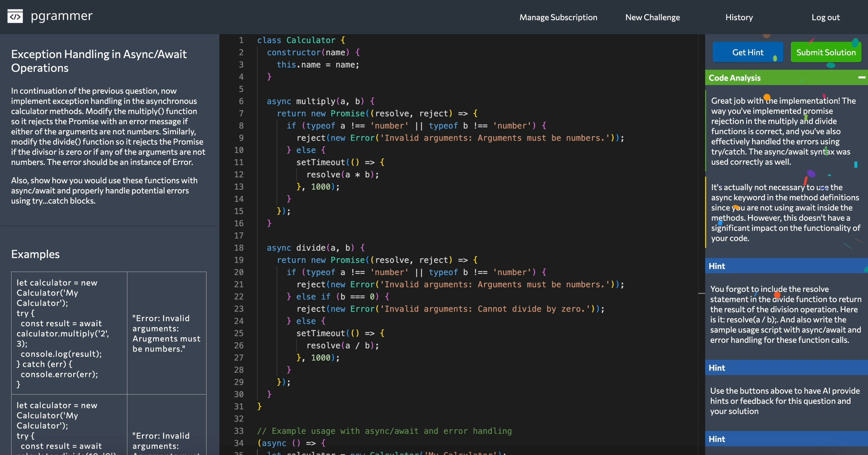Click Get Hint
The width and height of the screenshot is (868, 455).
coord(748,52)
